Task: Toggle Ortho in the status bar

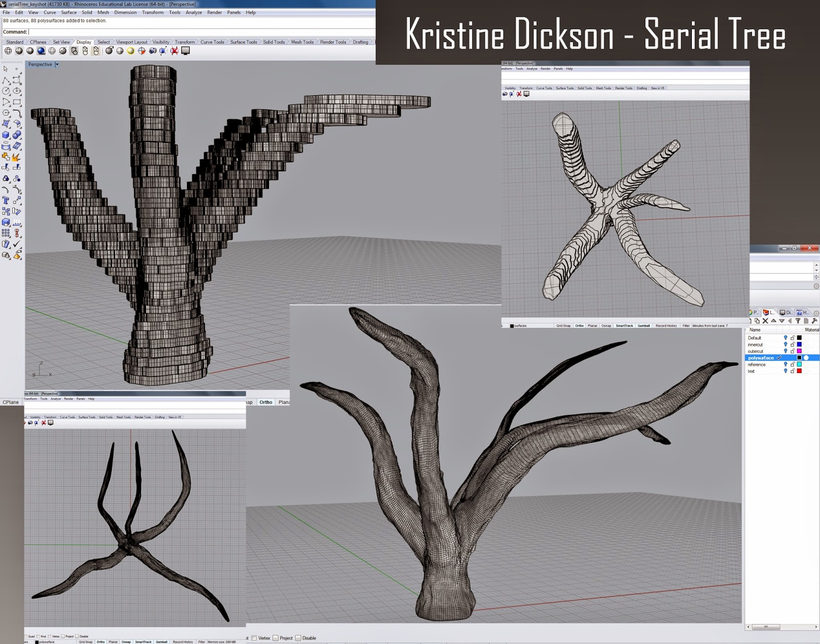Action: [100, 641]
